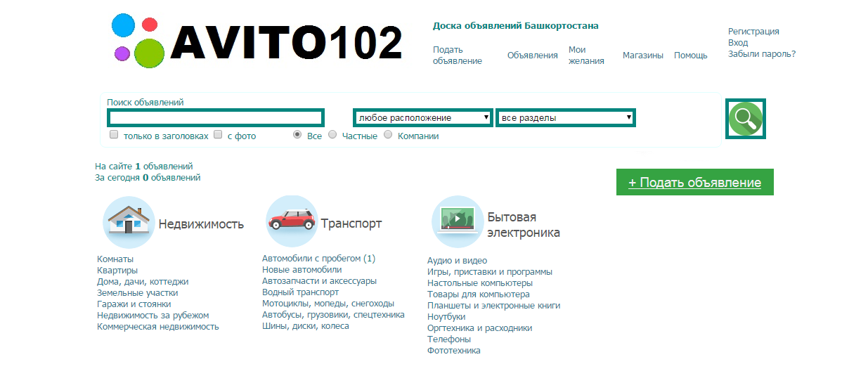Click the Регистрация link
This screenshot has width=868, height=376.
[x=753, y=32]
